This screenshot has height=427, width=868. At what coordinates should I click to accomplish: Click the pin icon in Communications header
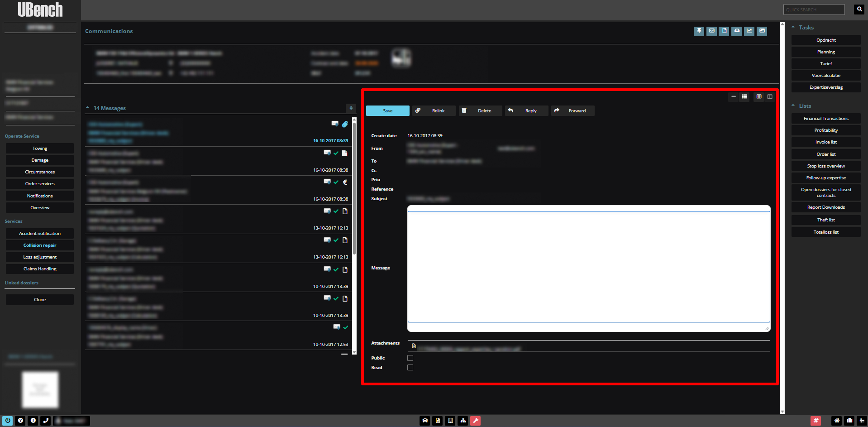coord(699,31)
